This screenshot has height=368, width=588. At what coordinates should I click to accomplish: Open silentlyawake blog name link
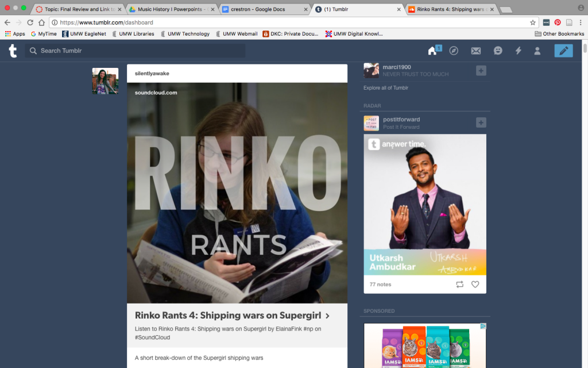pos(152,74)
